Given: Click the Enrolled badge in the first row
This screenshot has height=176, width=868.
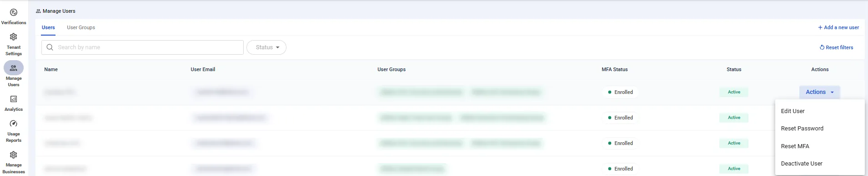Looking at the screenshot, I should 620,92.
